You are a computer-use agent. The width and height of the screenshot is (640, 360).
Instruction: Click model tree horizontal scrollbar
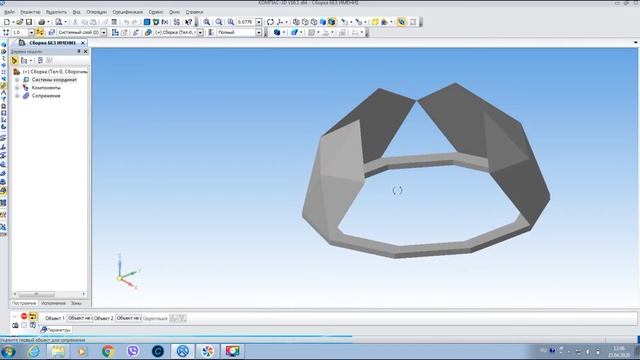pyautogui.click(x=49, y=294)
